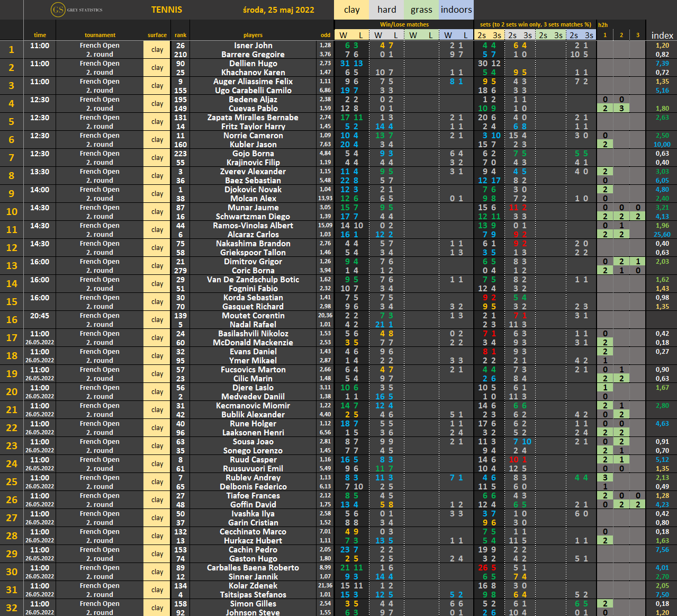Click French Open tournament in row 9
This screenshot has height=616, width=677.
(100, 190)
